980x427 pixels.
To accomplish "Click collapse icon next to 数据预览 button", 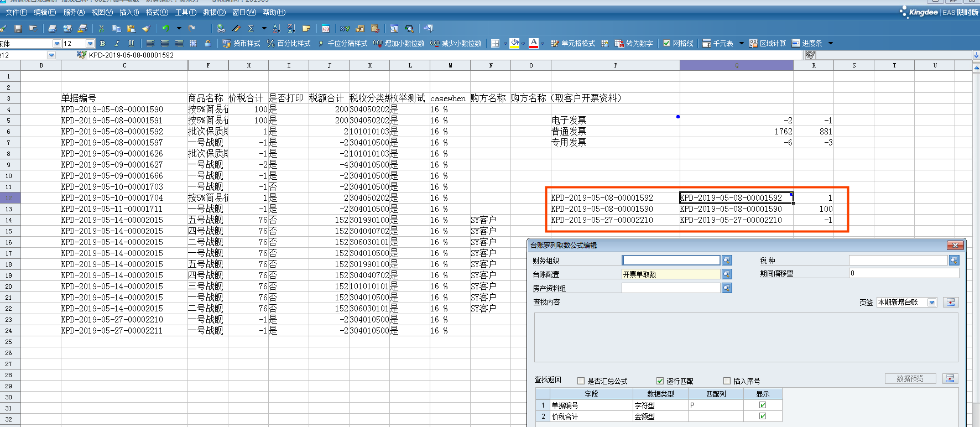I will pyautogui.click(x=950, y=378).
